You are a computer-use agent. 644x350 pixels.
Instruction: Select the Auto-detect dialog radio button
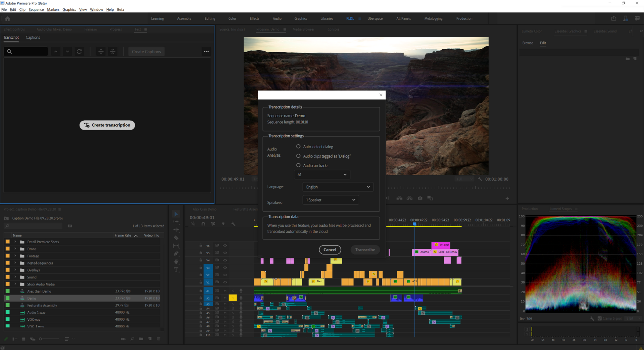click(x=298, y=146)
